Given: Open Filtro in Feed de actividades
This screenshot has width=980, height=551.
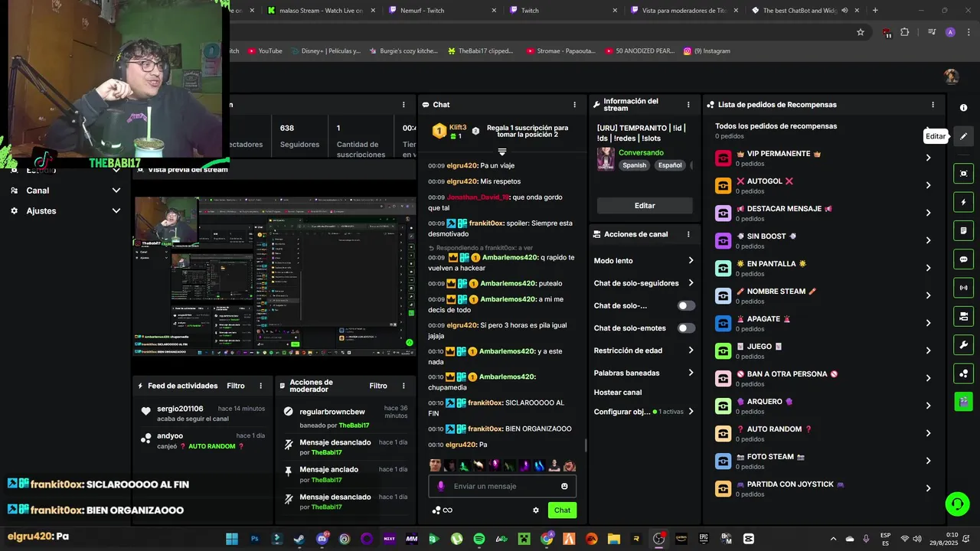Looking at the screenshot, I should click(236, 386).
